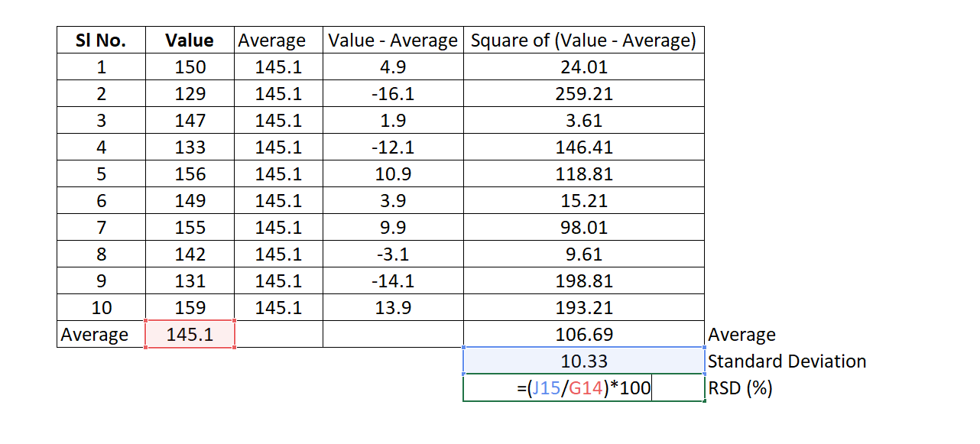Click the difference cell 3.9
The image size is (980, 444).
click(393, 200)
